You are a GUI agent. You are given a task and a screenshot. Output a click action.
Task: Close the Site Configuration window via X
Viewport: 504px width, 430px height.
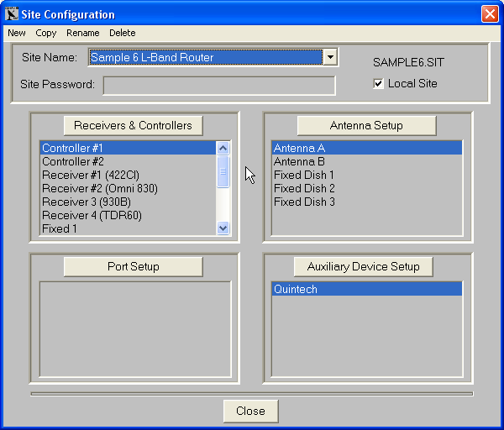489,14
